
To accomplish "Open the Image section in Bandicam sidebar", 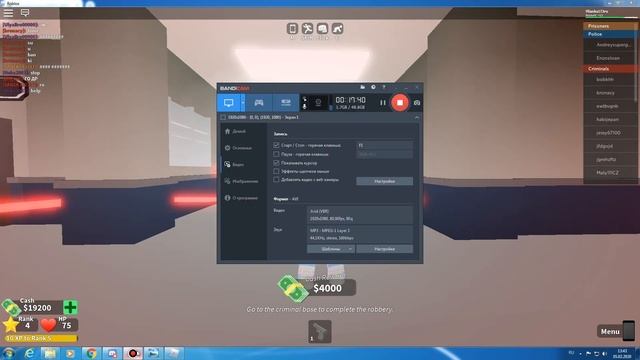I will (x=241, y=181).
